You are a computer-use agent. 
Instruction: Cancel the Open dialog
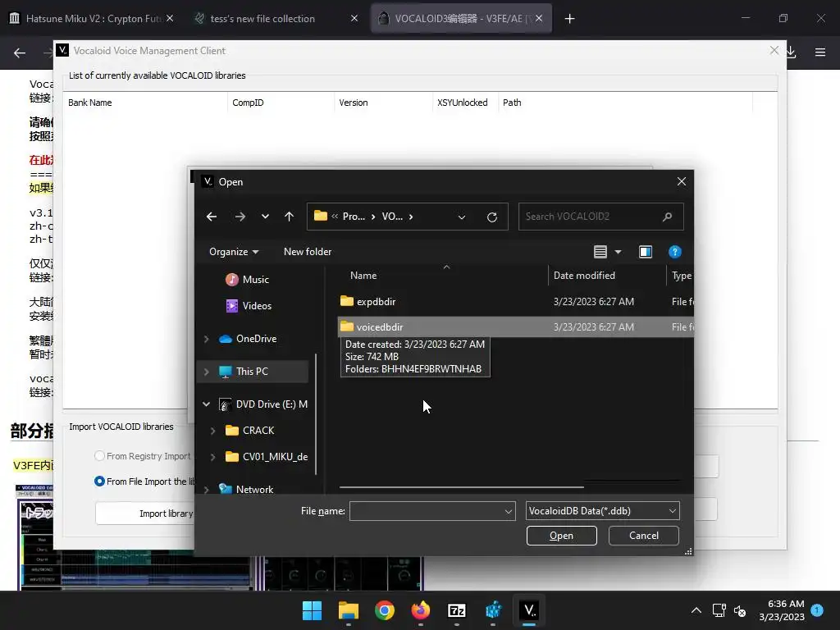pos(643,536)
